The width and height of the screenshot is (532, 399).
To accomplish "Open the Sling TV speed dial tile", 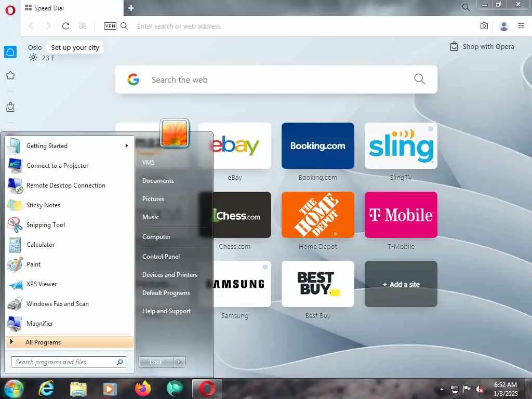I will 401,145.
